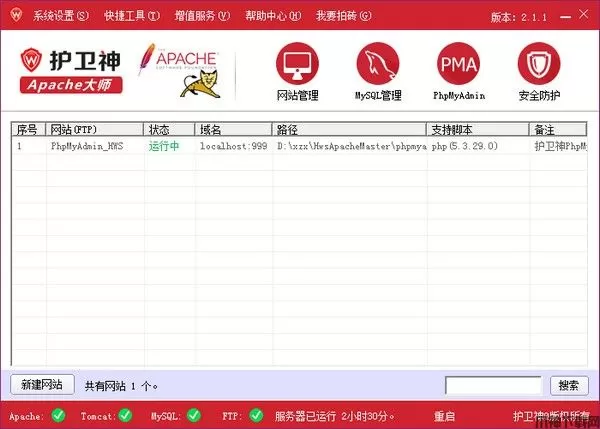Focus the website search input field
The image size is (600, 429).
click(x=494, y=385)
